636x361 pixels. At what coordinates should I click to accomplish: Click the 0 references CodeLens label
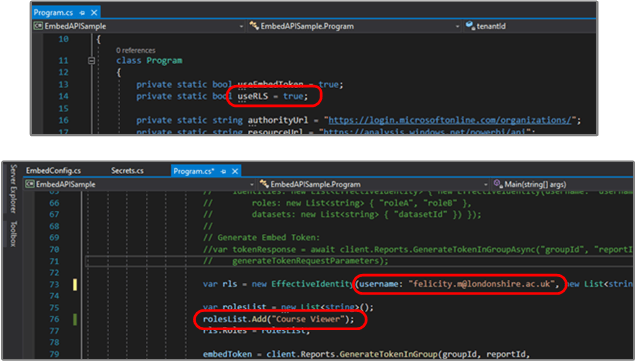pyautogui.click(x=135, y=50)
